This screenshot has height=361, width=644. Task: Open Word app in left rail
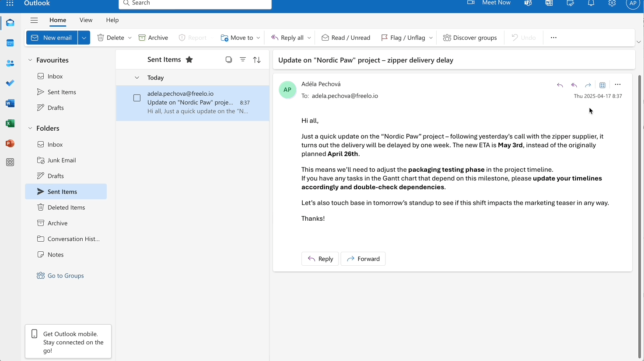[x=10, y=103]
